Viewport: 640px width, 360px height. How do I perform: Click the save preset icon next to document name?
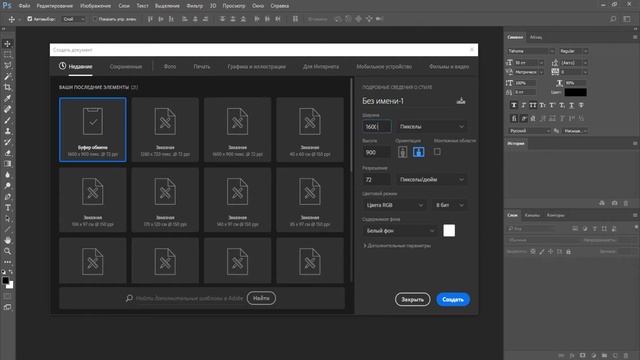(x=461, y=101)
